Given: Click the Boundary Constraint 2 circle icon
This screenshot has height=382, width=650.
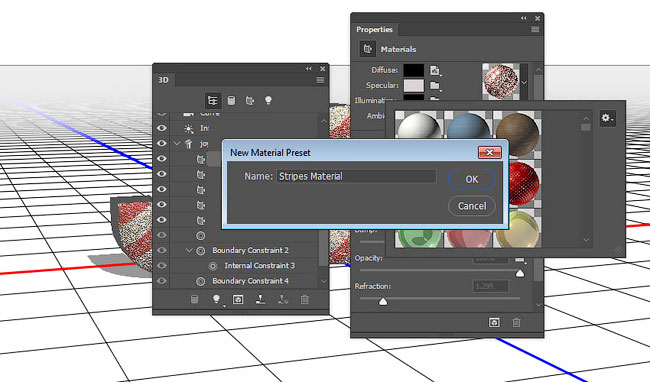Looking at the screenshot, I should click(x=201, y=251).
